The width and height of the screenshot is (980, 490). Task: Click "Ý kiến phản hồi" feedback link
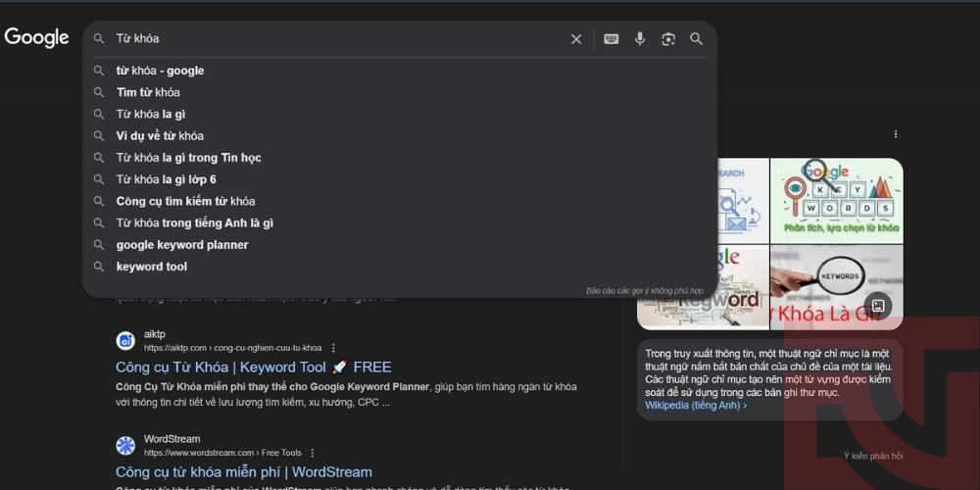click(x=873, y=456)
